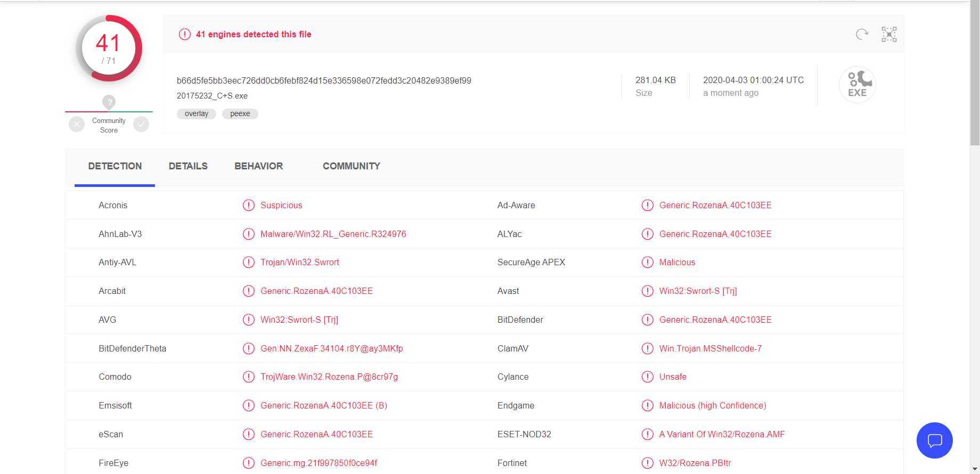Click Cylance result Unsafe
The width and height of the screenshot is (980, 474).
pos(673,377)
